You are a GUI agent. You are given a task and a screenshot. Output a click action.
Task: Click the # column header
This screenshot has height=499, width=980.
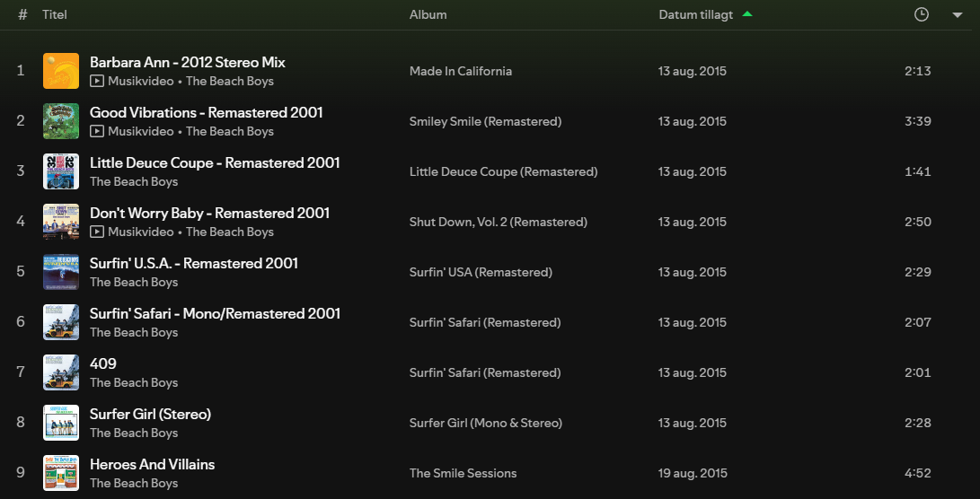pyautogui.click(x=22, y=14)
